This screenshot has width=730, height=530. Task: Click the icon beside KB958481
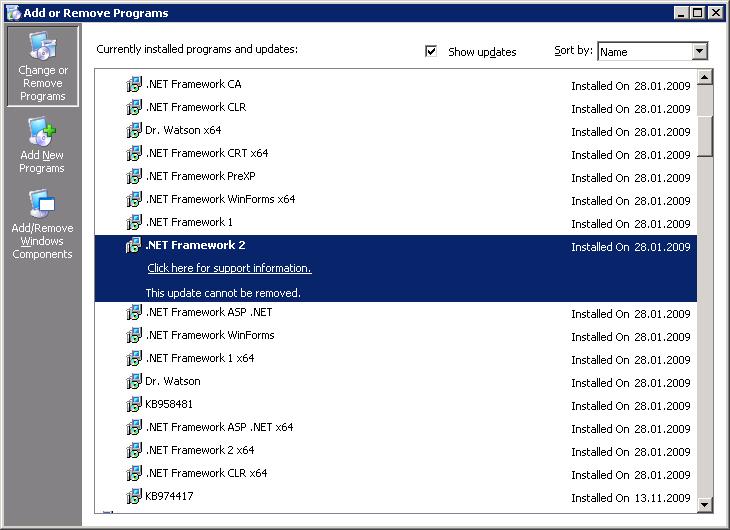point(134,404)
